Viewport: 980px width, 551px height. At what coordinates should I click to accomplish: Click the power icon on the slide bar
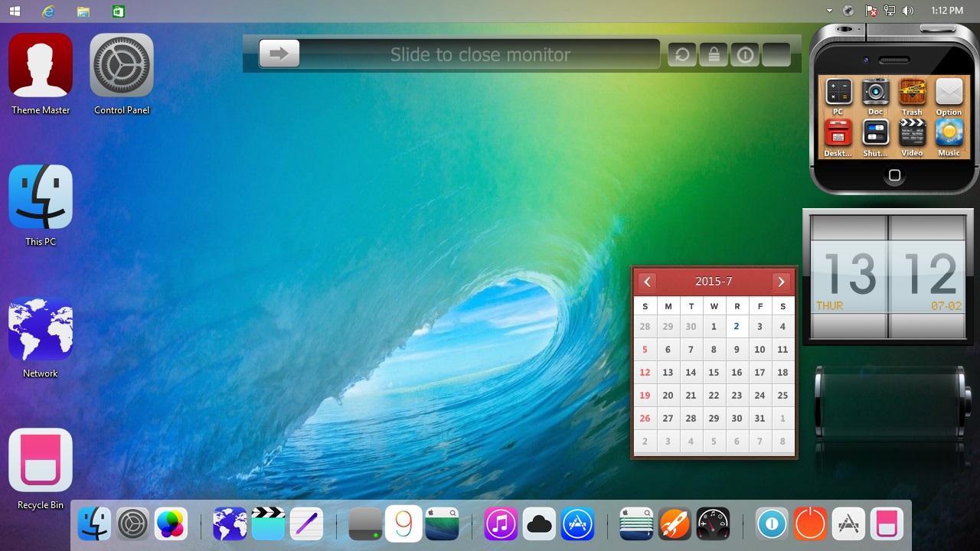745,54
